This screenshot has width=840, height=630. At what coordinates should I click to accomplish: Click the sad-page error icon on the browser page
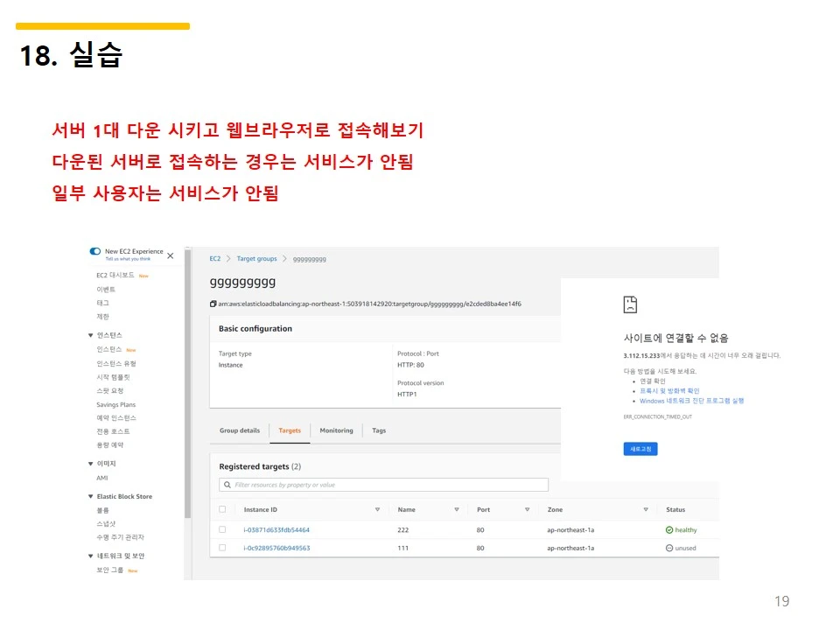(629, 304)
